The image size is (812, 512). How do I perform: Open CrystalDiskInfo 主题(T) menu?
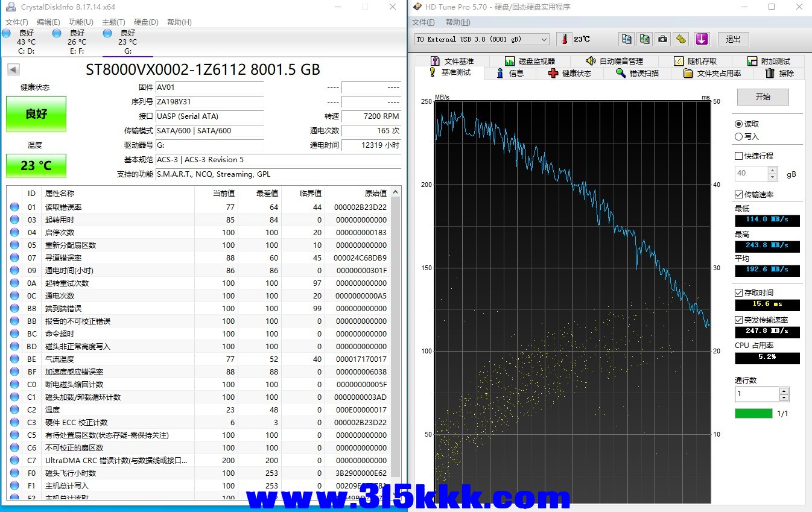click(113, 22)
